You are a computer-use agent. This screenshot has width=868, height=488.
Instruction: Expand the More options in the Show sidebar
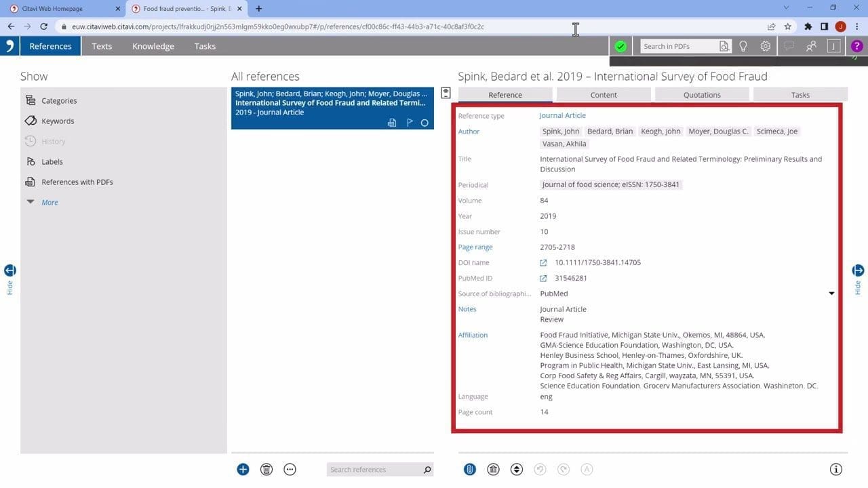coord(49,202)
